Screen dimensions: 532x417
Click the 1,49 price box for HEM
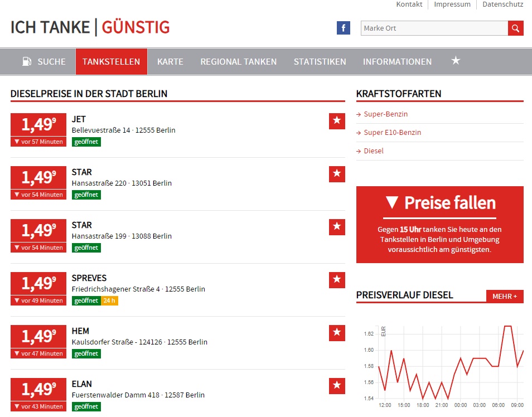38,337
